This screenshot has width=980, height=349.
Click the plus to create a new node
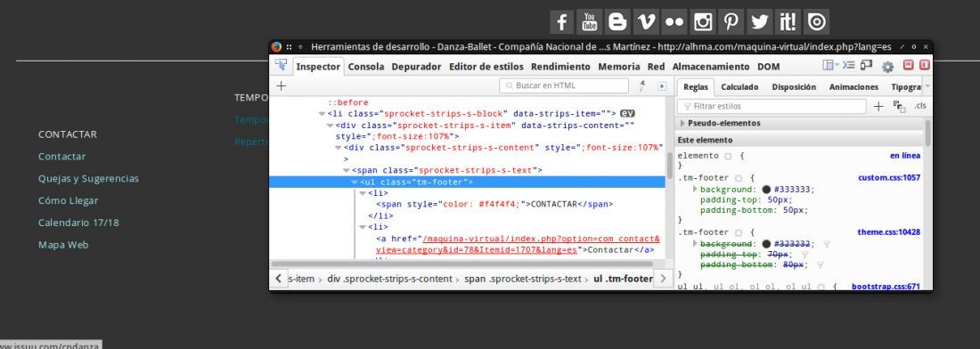point(282,86)
